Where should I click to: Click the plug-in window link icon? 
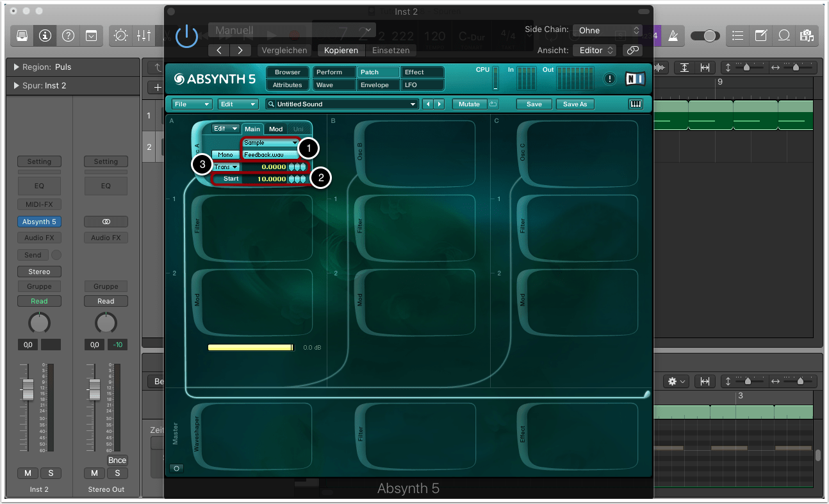tap(632, 50)
